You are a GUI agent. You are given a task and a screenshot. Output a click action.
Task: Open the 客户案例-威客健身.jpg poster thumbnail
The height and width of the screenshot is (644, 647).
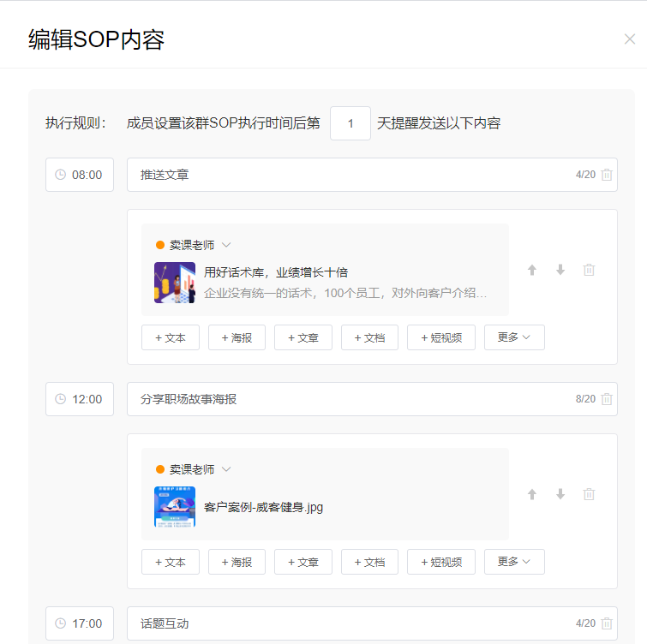[x=175, y=507]
